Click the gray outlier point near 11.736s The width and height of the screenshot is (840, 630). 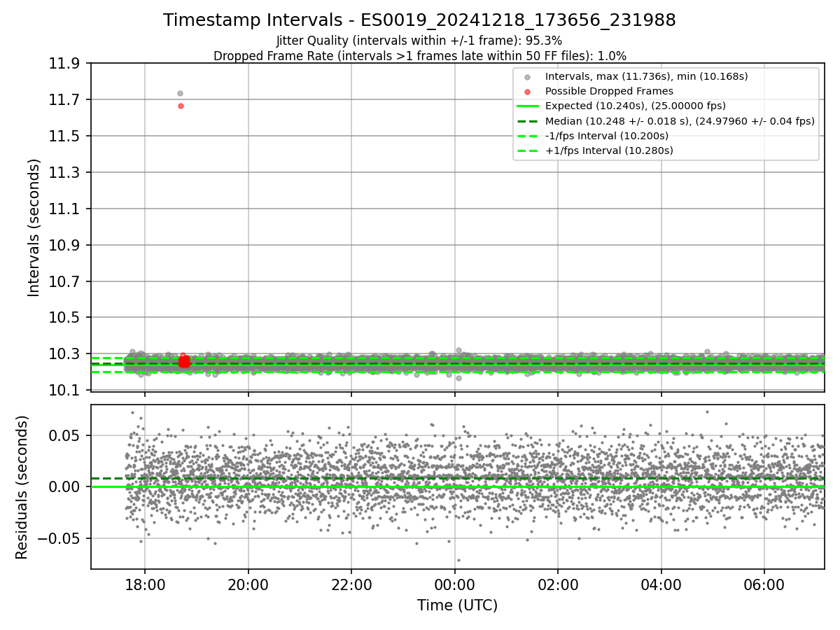pyautogui.click(x=180, y=93)
